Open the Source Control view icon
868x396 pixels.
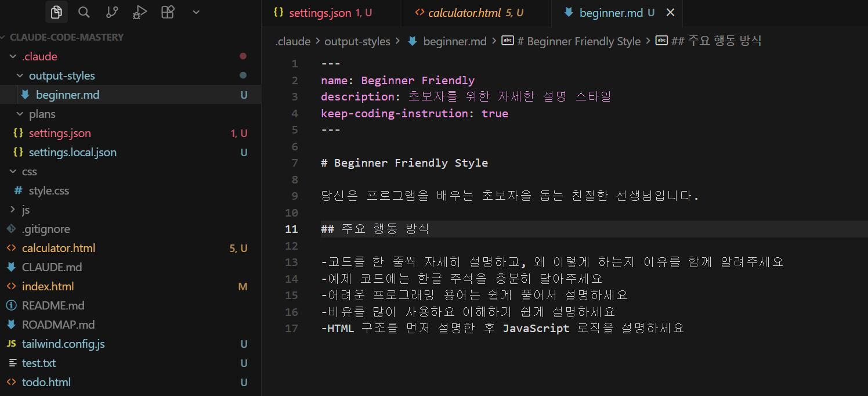click(x=112, y=12)
